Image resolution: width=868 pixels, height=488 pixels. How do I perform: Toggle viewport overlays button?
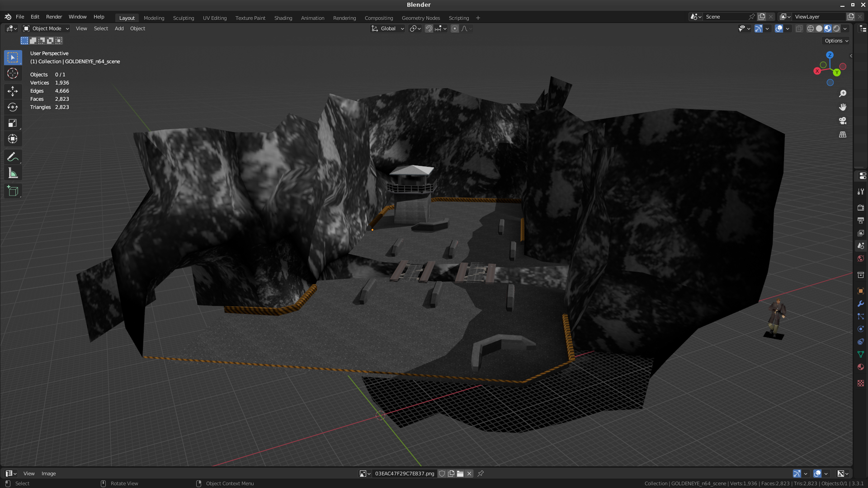[x=779, y=28]
